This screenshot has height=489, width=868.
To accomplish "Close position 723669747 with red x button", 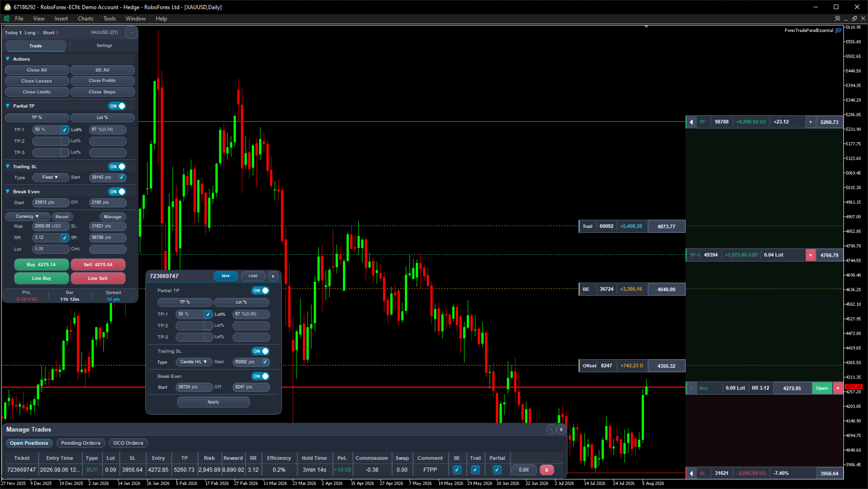I will point(546,470).
